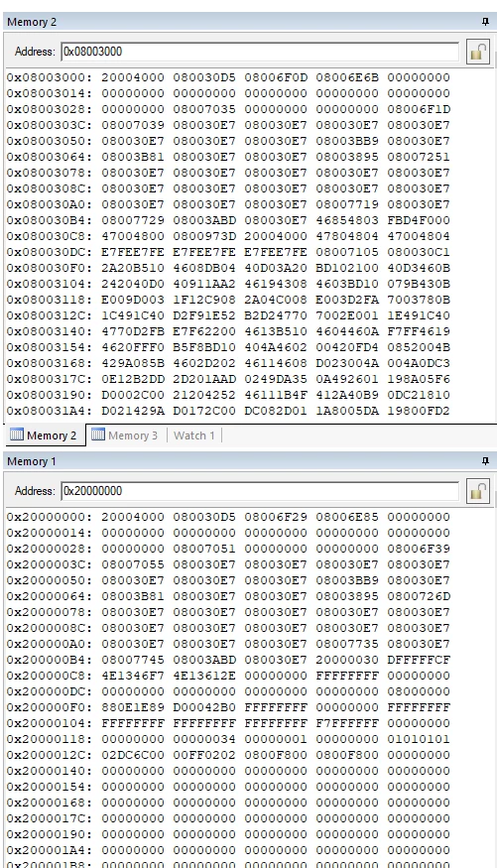Switch to the Watch 1 tab
Screen dimensions: 497x868
coord(193,435)
